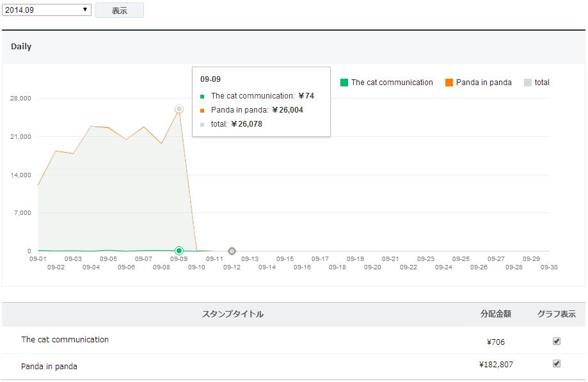The width and height of the screenshot is (588, 382).
Task: Toggle The cat communication legend entry
Action: click(386, 83)
